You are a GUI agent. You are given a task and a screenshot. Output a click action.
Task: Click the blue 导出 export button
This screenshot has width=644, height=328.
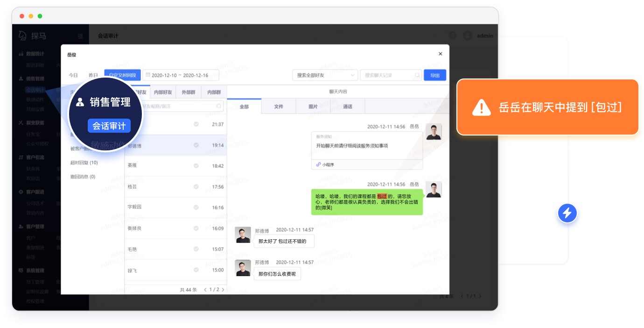[x=435, y=75]
